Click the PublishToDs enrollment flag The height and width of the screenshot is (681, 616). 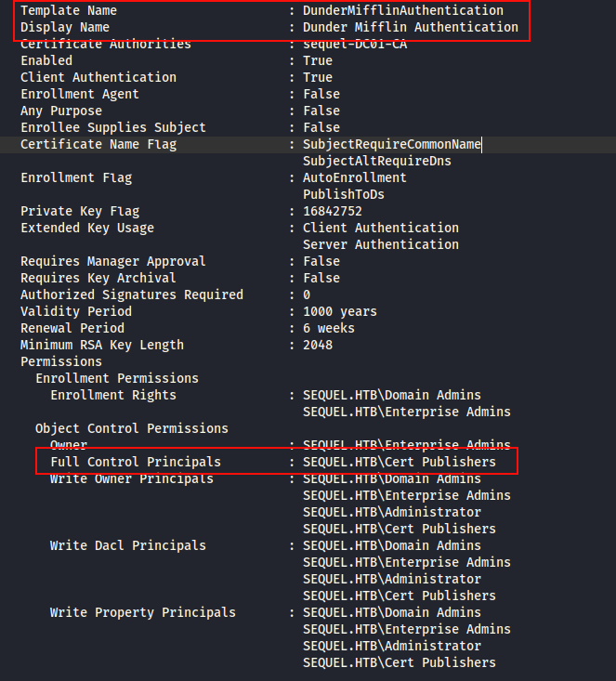click(x=343, y=194)
